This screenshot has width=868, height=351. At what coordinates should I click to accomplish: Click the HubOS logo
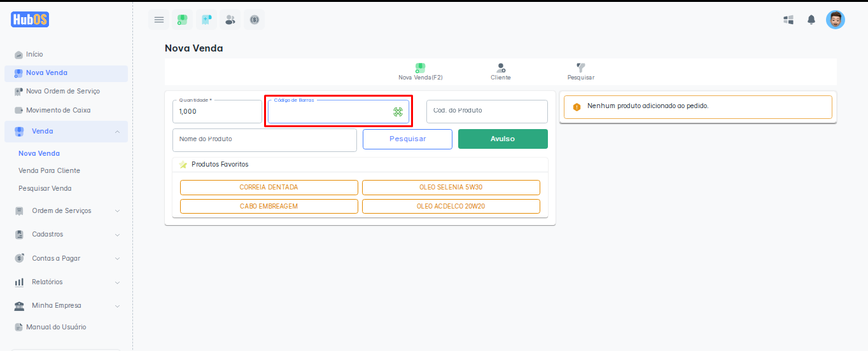(30, 20)
